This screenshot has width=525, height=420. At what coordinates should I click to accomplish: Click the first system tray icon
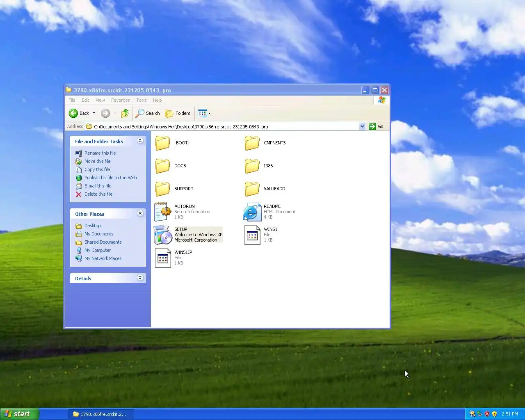(x=472, y=414)
